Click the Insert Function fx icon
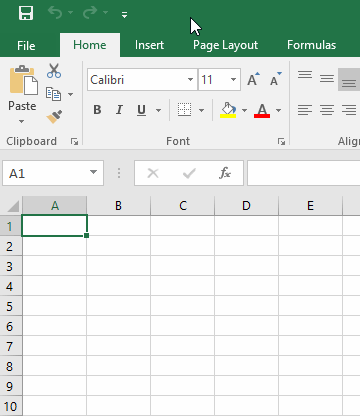360x416 pixels. coord(225,173)
